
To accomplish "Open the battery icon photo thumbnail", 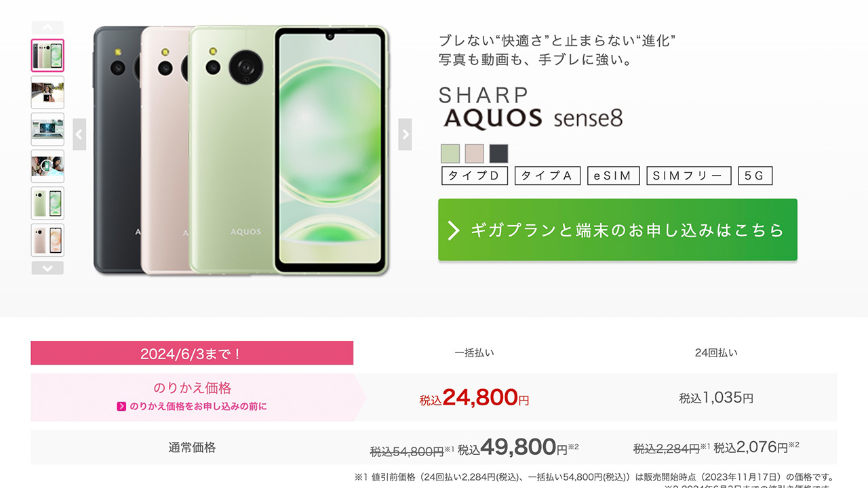I will (47, 166).
